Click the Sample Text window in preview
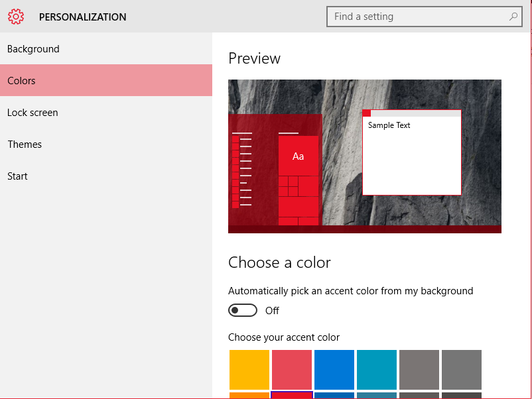 [411, 156]
